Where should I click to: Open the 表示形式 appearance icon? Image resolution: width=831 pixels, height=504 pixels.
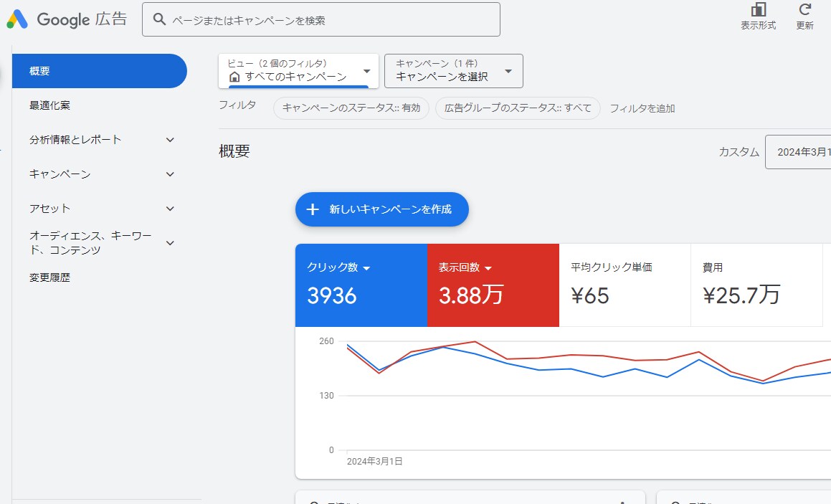(759, 9)
